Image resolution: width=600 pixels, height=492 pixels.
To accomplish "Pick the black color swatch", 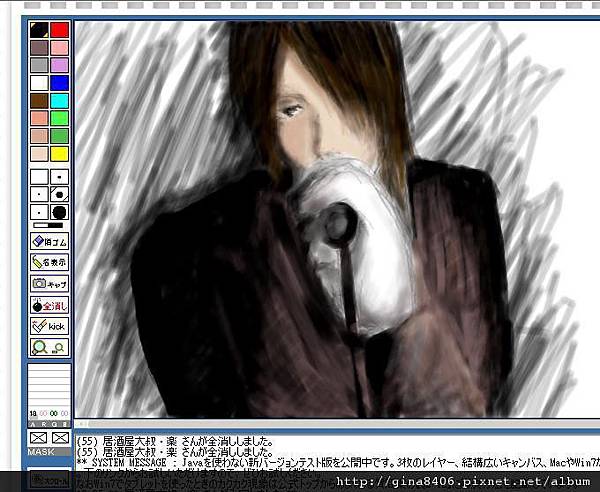I will [39, 30].
